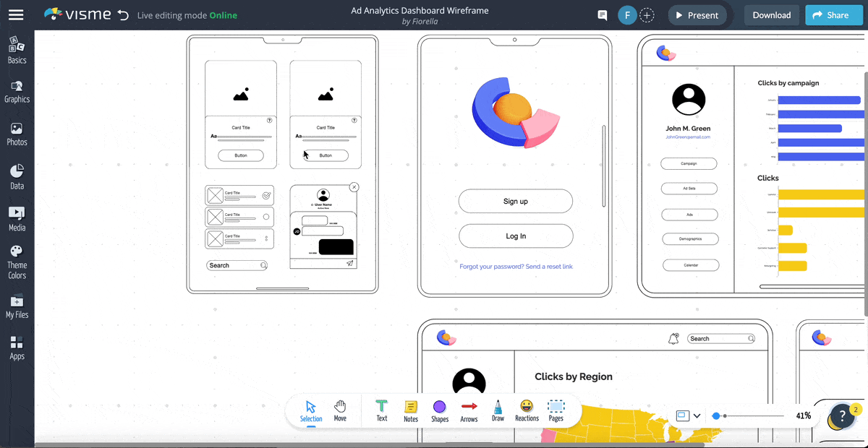868x448 pixels.
Task: Click the Download button
Action: (771, 15)
